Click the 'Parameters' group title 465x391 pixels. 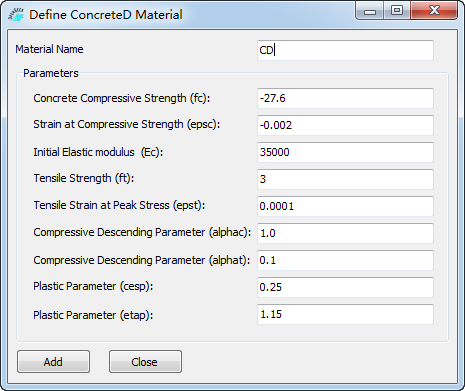[x=51, y=73]
